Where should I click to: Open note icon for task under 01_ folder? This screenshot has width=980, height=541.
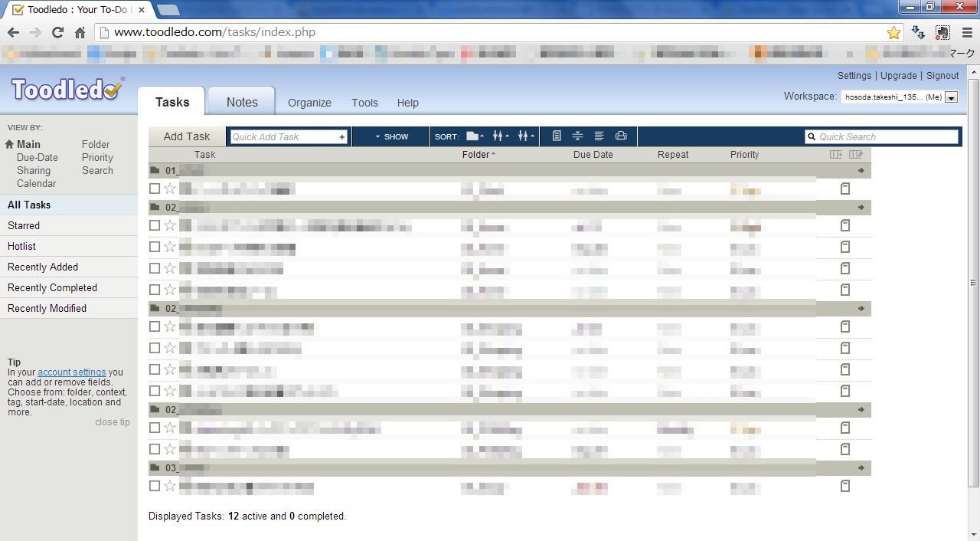(845, 189)
